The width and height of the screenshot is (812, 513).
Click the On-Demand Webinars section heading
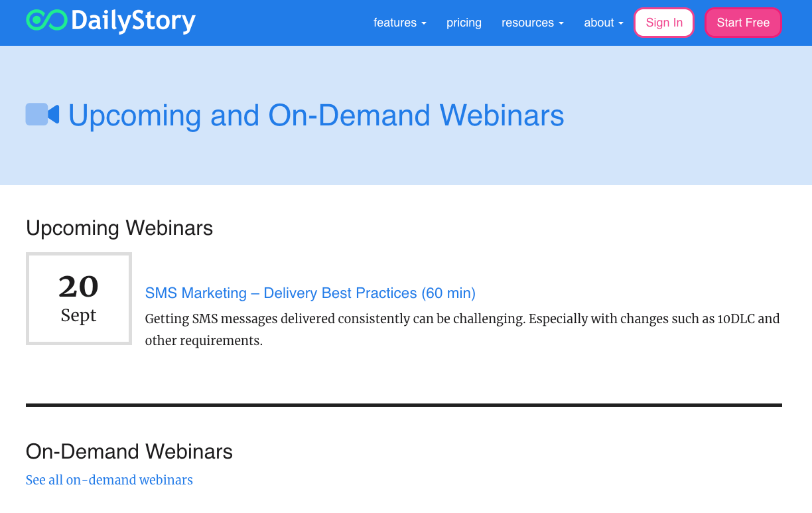129,452
